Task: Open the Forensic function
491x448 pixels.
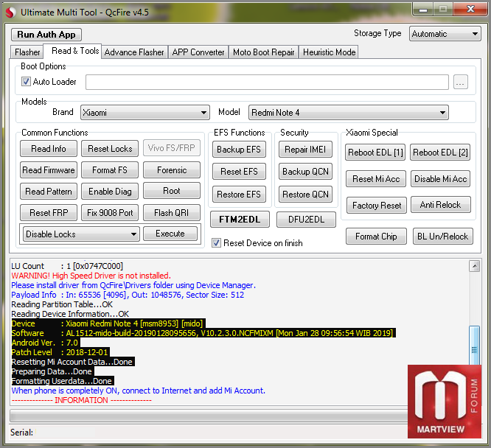Action: 172,170
